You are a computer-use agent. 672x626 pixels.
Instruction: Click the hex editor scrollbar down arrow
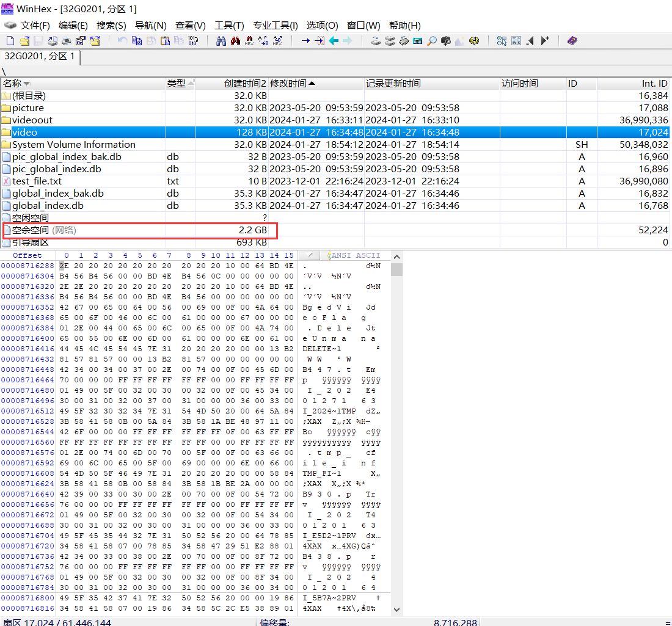396,610
